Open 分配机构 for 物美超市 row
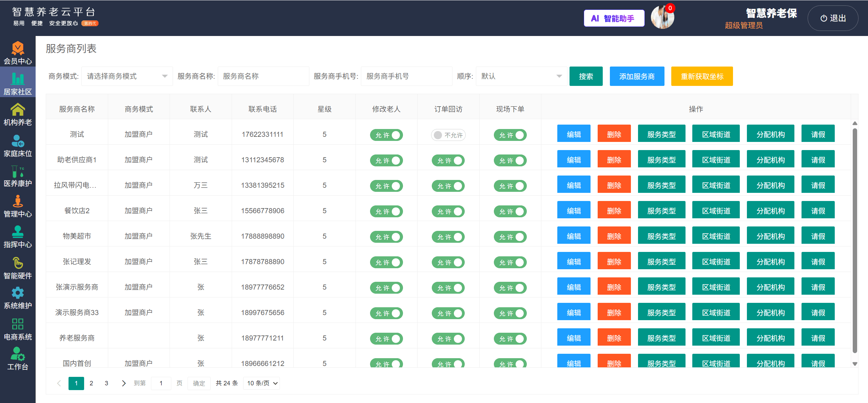Viewport: 868px width, 403px height. [x=771, y=235]
